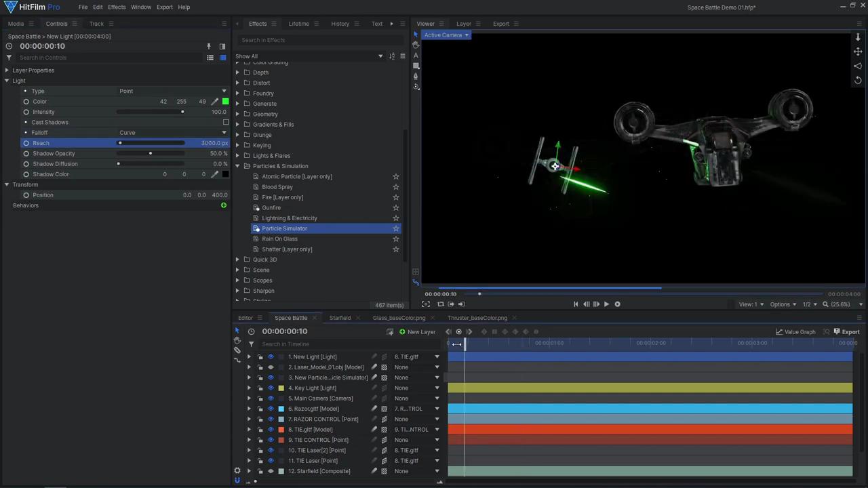Image resolution: width=868 pixels, height=488 pixels.
Task: Select the slice tool in the timeline toolbar
Action: [237, 350]
